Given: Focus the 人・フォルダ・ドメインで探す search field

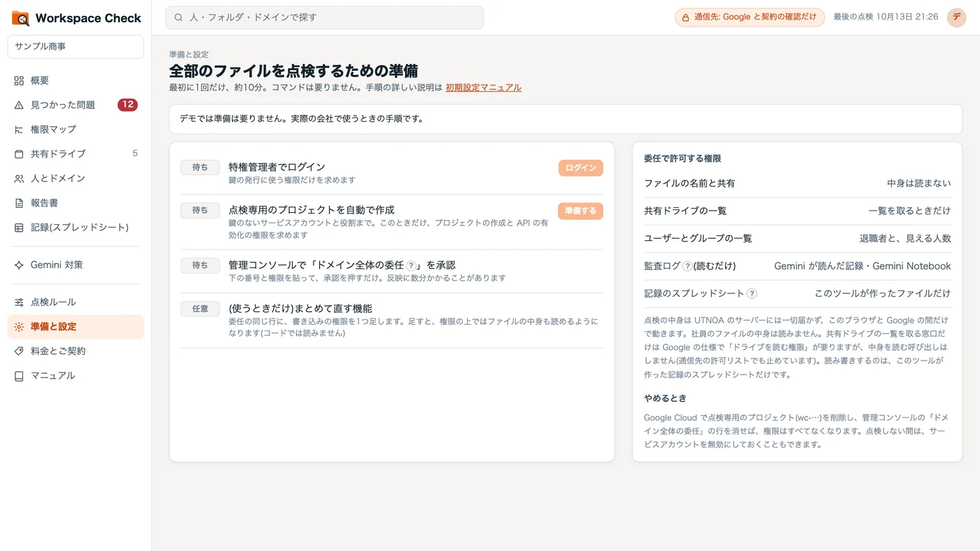Looking at the screenshot, I should [324, 18].
